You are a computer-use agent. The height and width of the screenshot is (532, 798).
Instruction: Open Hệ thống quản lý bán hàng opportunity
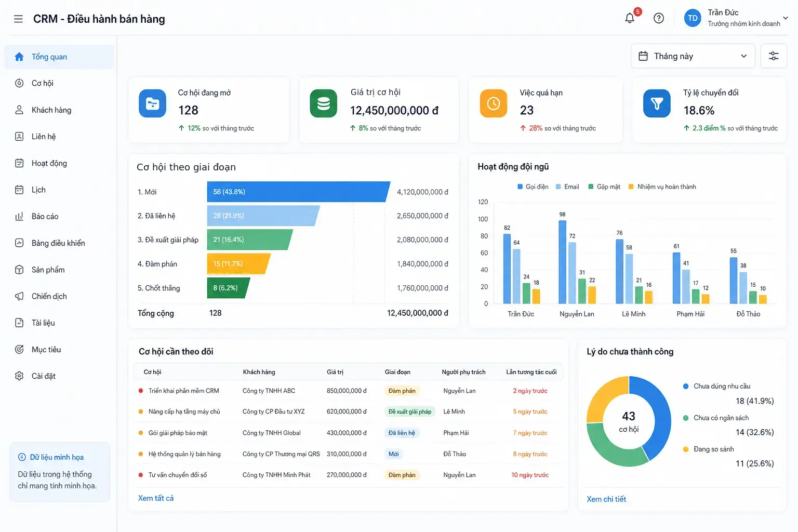184,454
